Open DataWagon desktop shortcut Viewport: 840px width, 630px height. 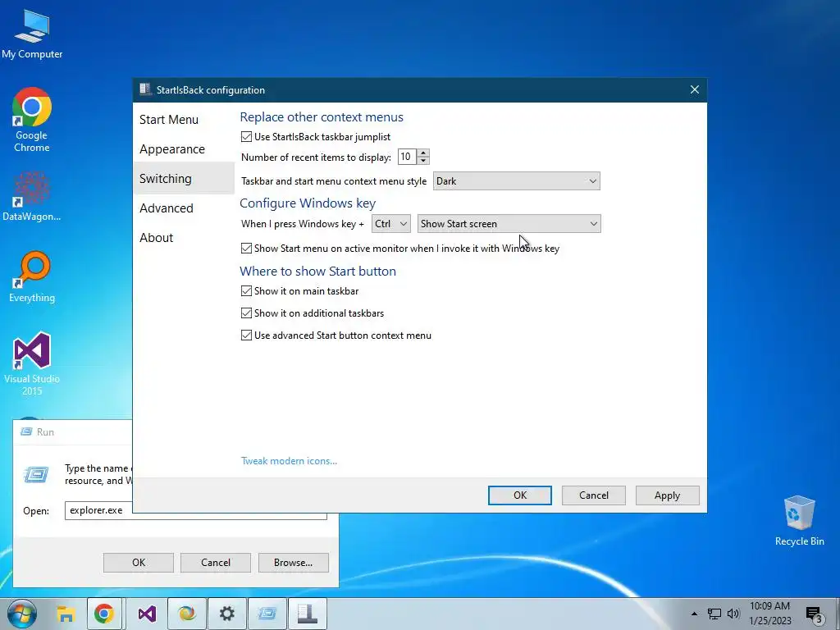point(32,197)
